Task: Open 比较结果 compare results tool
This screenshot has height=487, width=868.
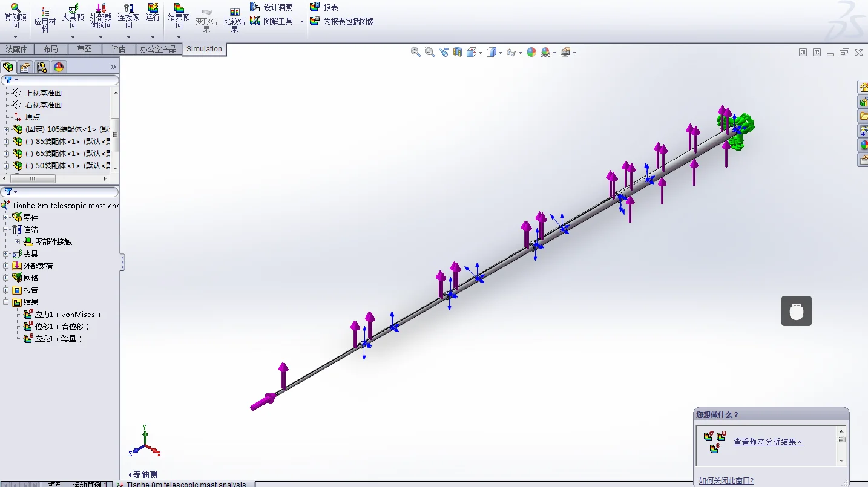Action: point(235,17)
